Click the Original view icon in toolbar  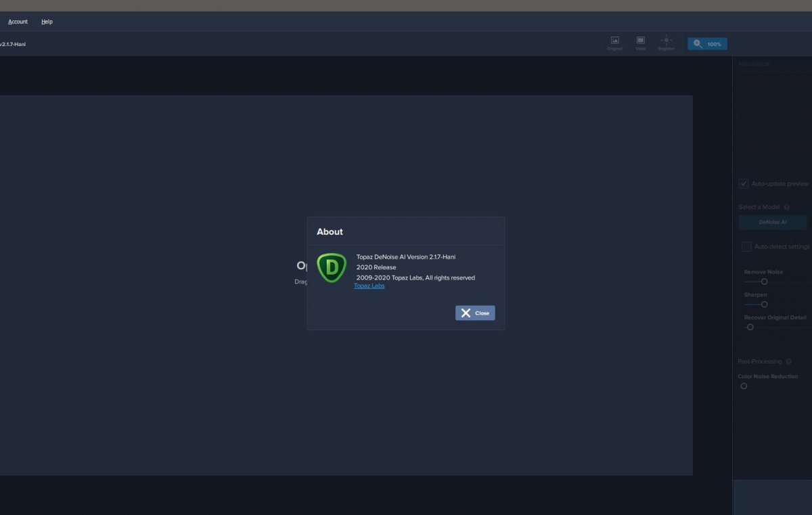[614, 43]
